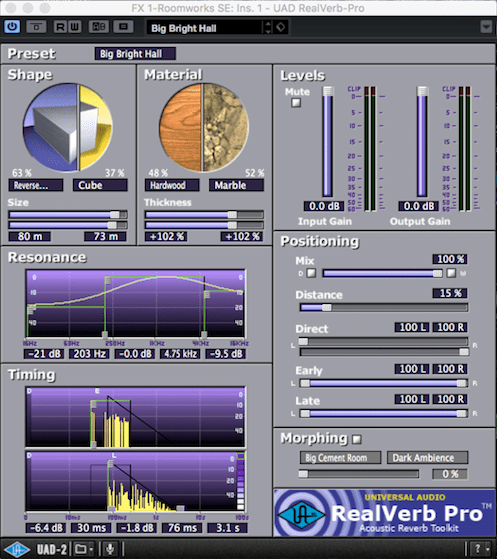Toggle the Mute checkbox in Levels

tap(296, 103)
